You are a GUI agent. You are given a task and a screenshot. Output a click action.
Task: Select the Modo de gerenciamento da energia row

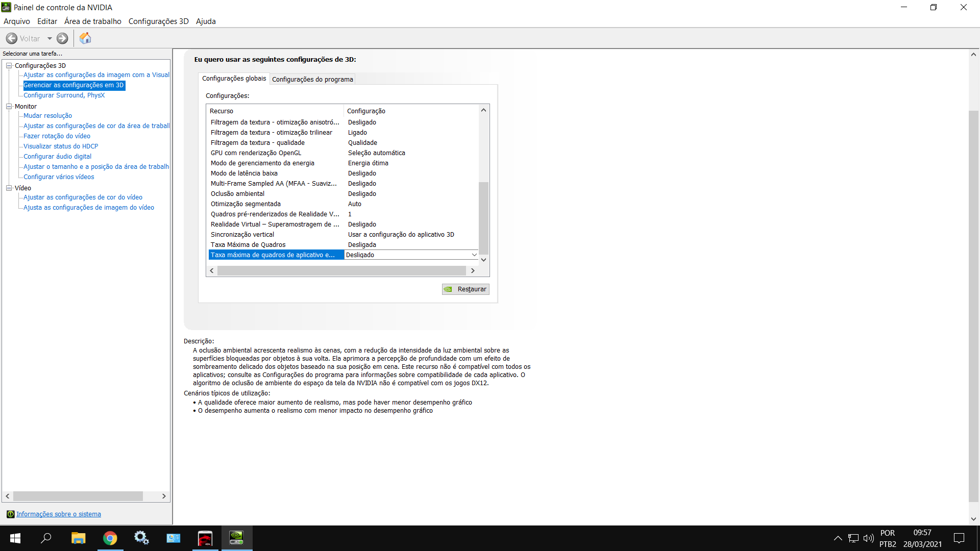343,163
